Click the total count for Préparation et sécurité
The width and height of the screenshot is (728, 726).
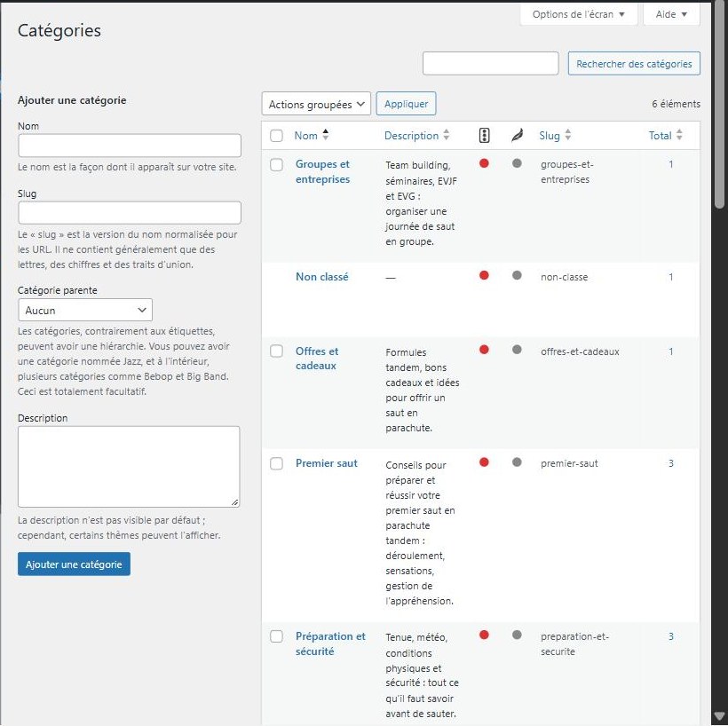click(670, 636)
